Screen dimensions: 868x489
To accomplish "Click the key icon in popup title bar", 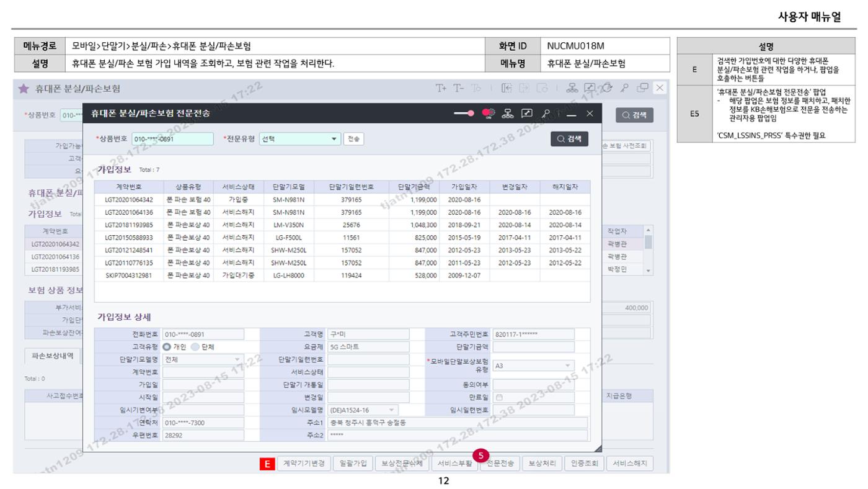I will click(545, 113).
